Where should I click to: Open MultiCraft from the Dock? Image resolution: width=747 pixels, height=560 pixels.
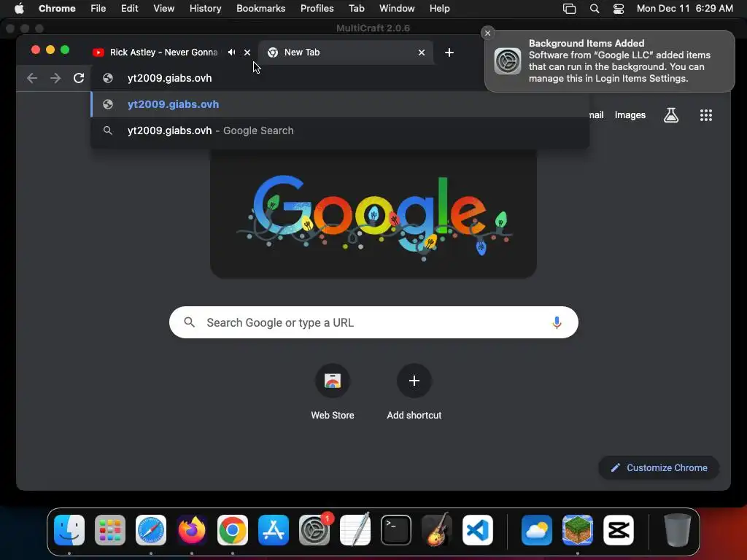coord(578,530)
